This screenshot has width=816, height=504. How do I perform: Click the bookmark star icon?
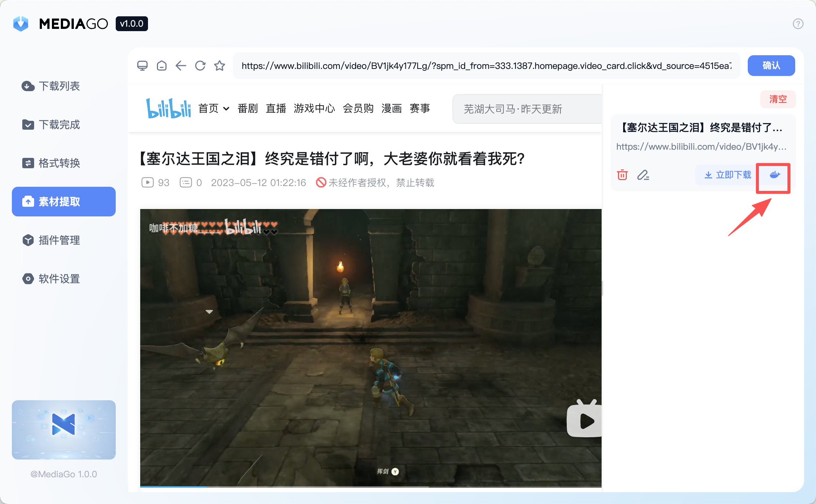(219, 66)
